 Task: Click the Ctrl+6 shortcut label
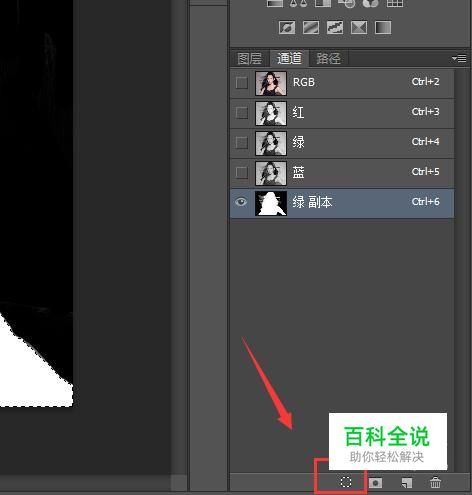[x=426, y=202]
